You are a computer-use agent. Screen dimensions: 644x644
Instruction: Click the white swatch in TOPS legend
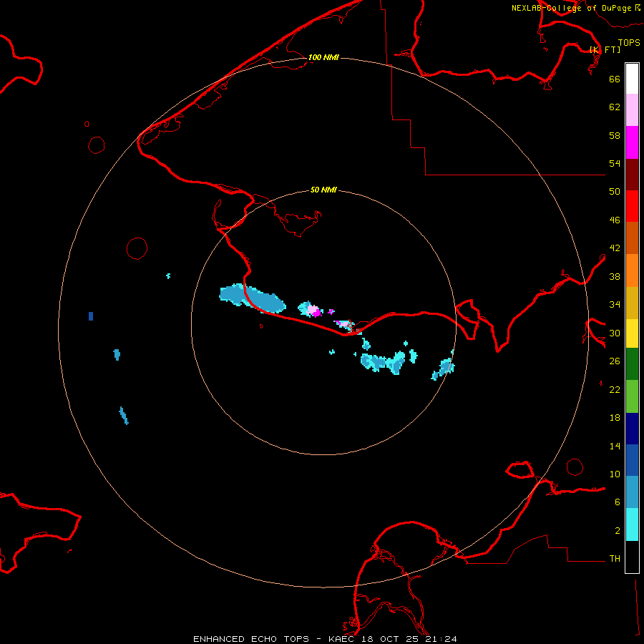click(x=632, y=79)
